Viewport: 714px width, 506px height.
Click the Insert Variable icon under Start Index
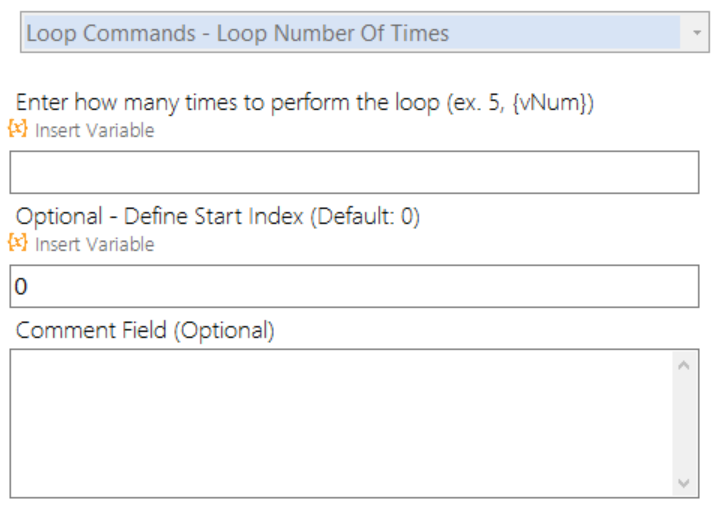coord(18,244)
